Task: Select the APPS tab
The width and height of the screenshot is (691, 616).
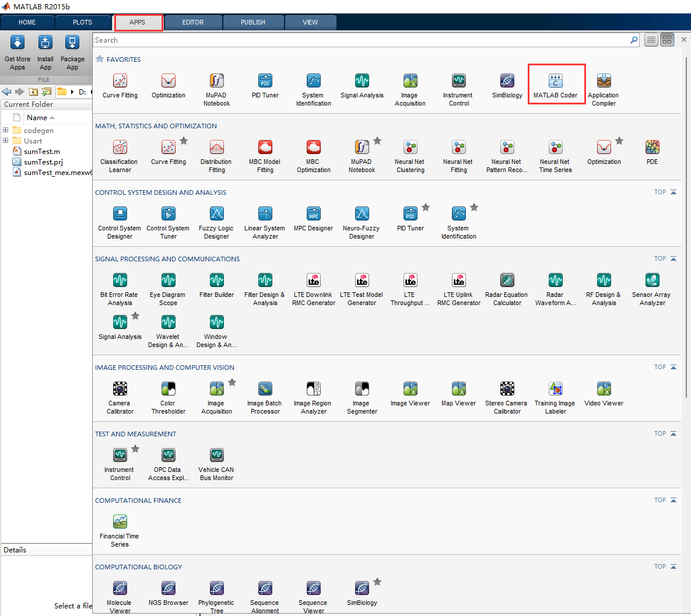Action: (x=138, y=22)
